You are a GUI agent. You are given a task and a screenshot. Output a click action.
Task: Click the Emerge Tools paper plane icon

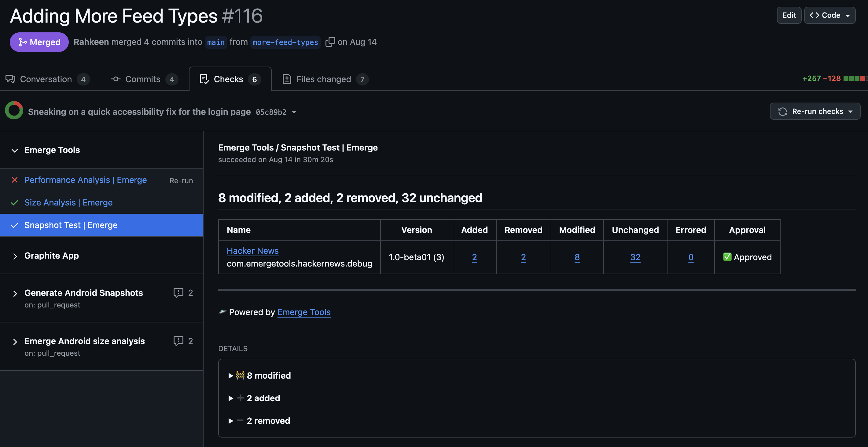point(222,312)
